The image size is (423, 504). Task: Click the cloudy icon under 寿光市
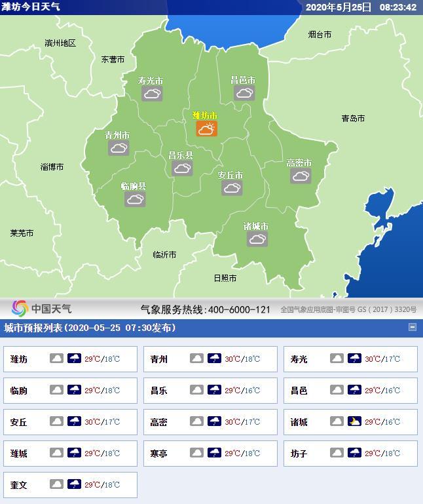(153, 94)
